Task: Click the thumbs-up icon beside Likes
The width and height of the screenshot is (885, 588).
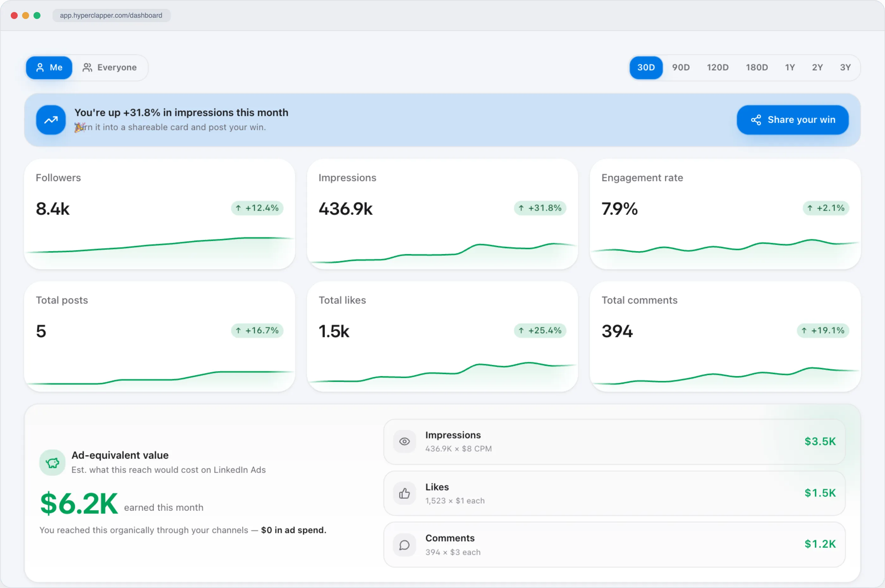Action: pos(405,493)
